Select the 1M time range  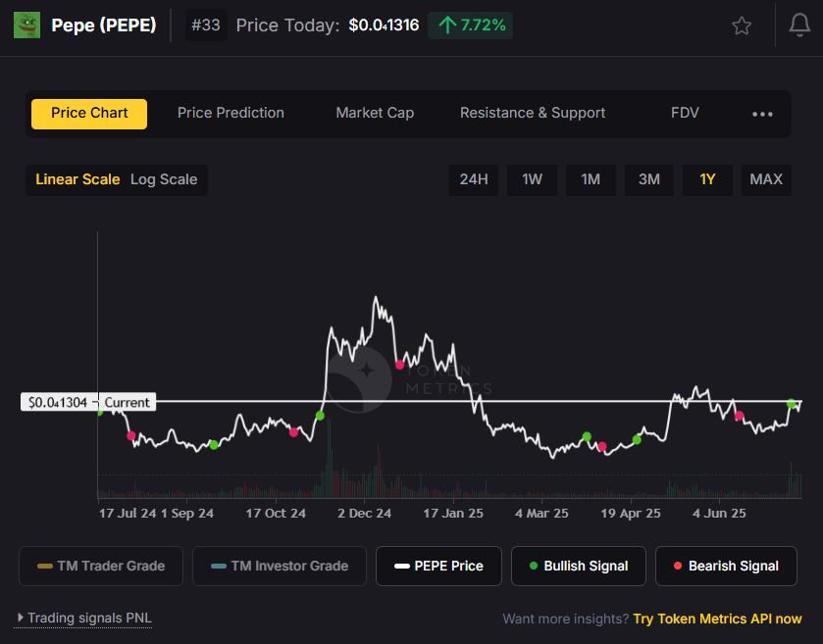591,180
